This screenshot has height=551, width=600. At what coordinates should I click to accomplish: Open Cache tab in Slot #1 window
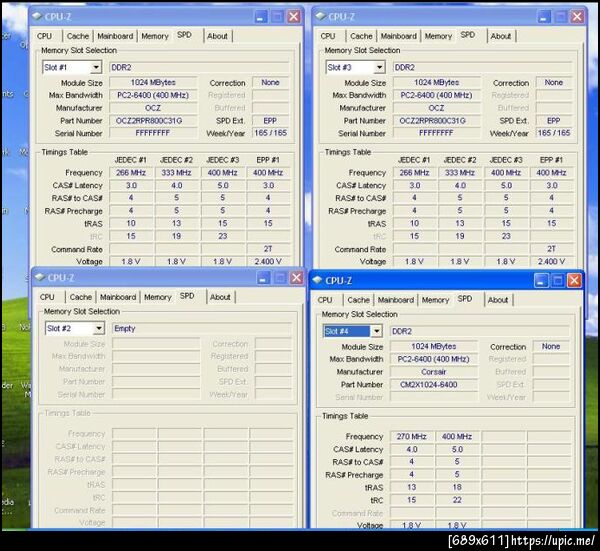78,36
